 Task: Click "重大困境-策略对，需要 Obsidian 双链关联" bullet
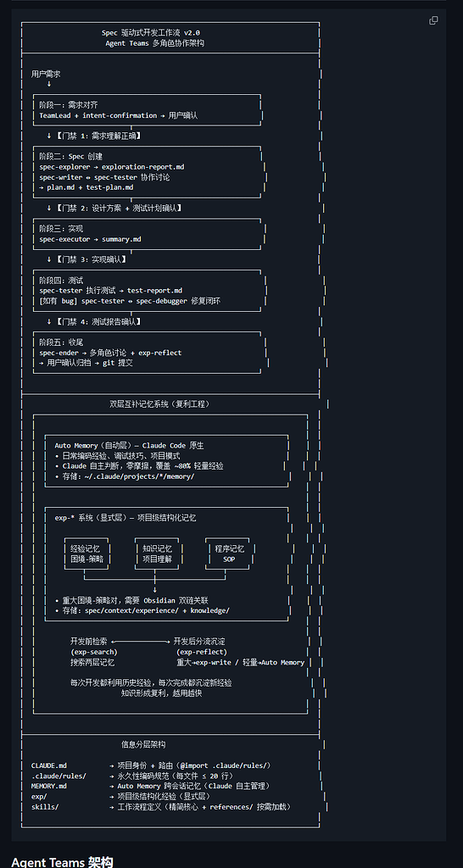131,601
